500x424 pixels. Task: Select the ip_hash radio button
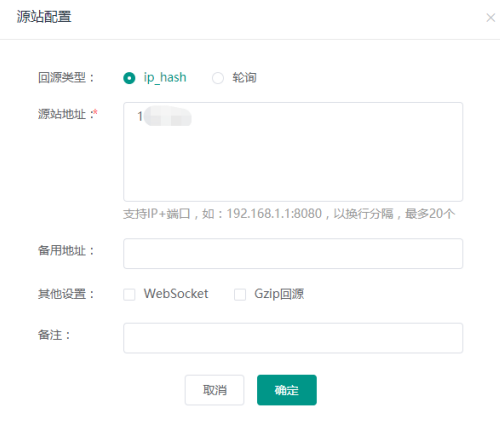pyautogui.click(x=129, y=78)
